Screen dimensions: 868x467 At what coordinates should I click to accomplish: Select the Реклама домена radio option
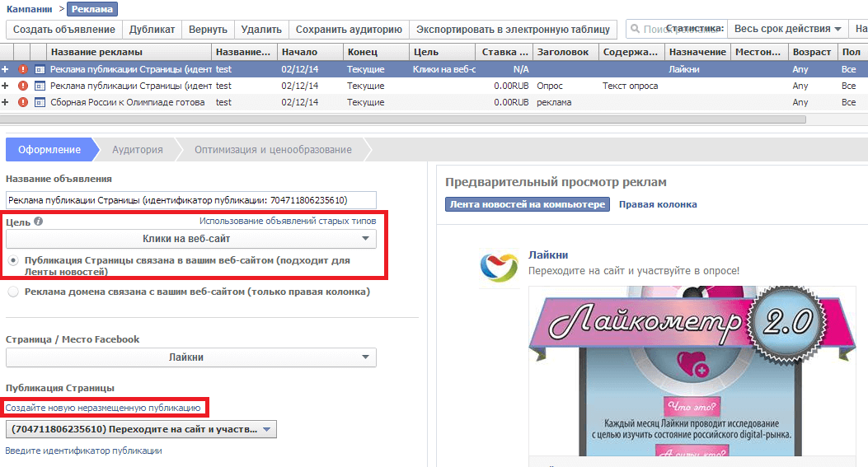12,292
